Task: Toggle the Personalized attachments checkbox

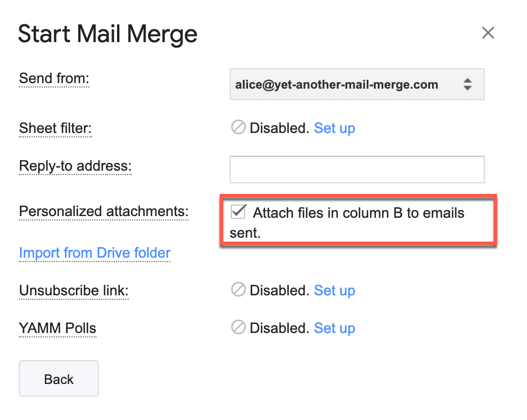Action: click(239, 211)
